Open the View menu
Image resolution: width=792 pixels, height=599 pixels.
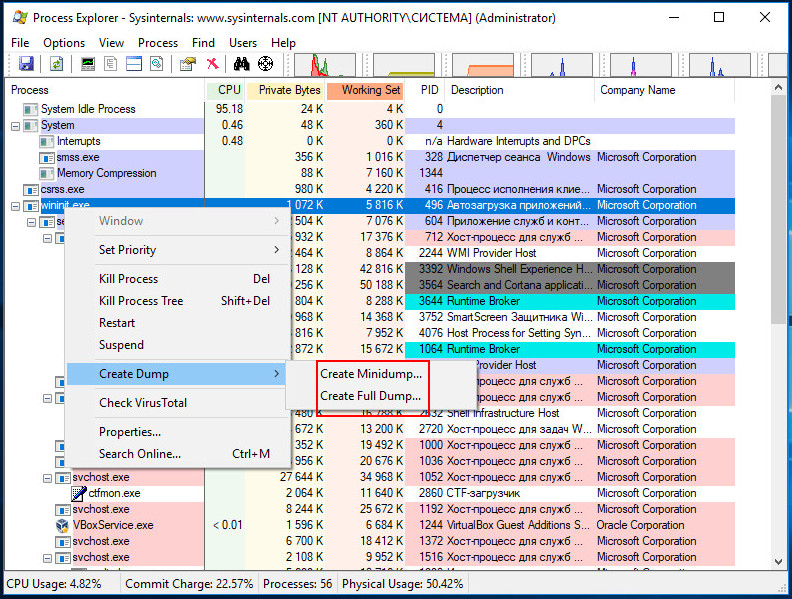click(x=111, y=43)
